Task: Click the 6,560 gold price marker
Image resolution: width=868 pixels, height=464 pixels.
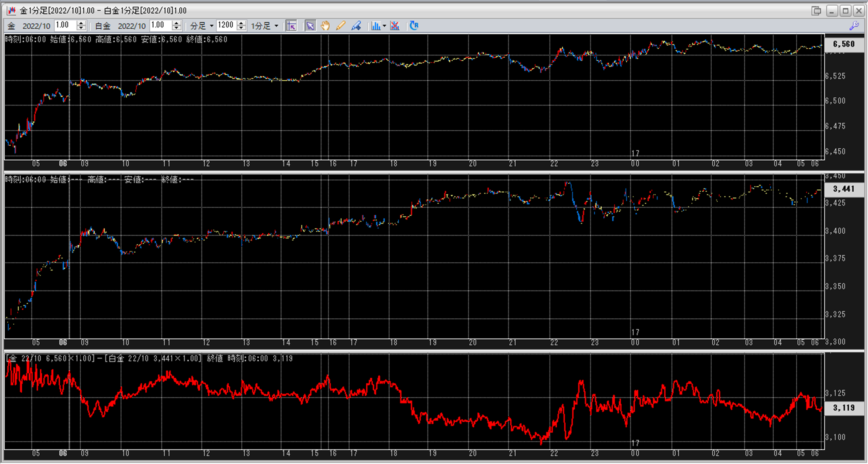Action: pos(843,44)
